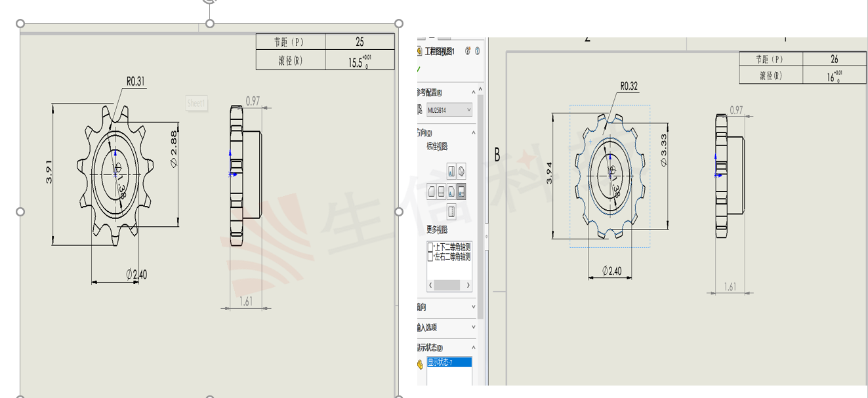Click the rightmost question mark help icon

coord(477,51)
